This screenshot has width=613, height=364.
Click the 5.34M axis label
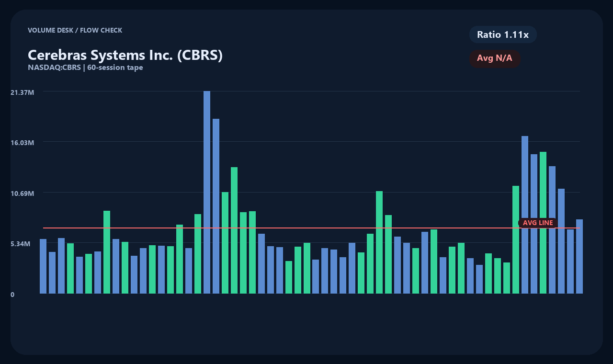click(x=21, y=244)
